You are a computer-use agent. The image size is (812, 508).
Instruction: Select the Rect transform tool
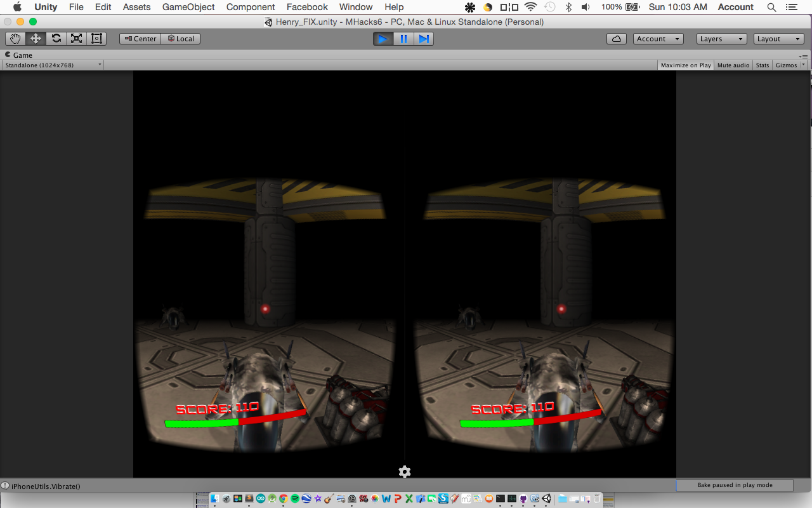click(96, 39)
